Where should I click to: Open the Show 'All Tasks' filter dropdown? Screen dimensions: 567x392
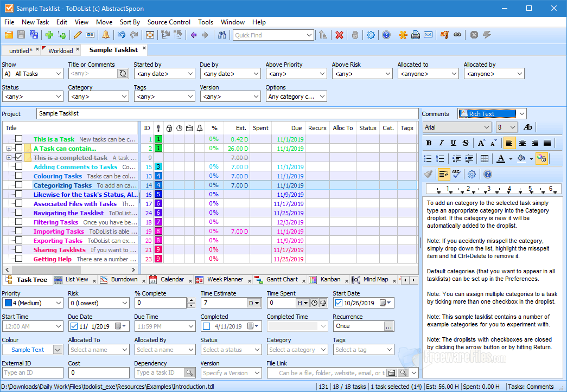coord(59,73)
